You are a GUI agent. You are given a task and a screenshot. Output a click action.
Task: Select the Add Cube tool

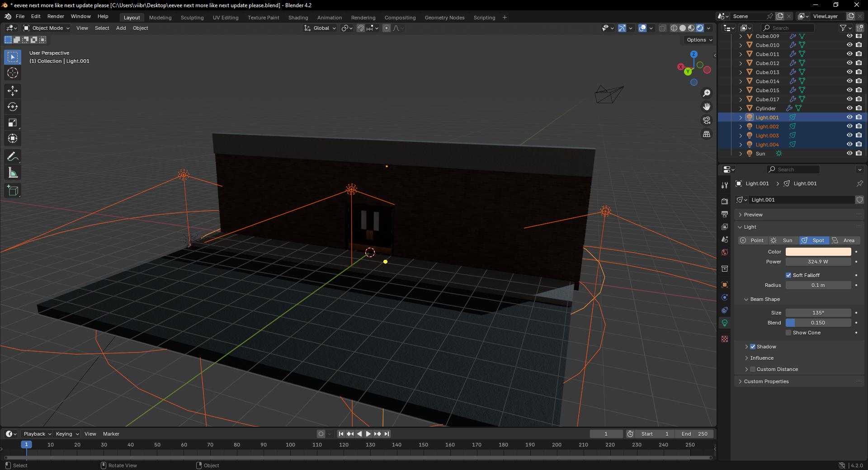click(13, 191)
